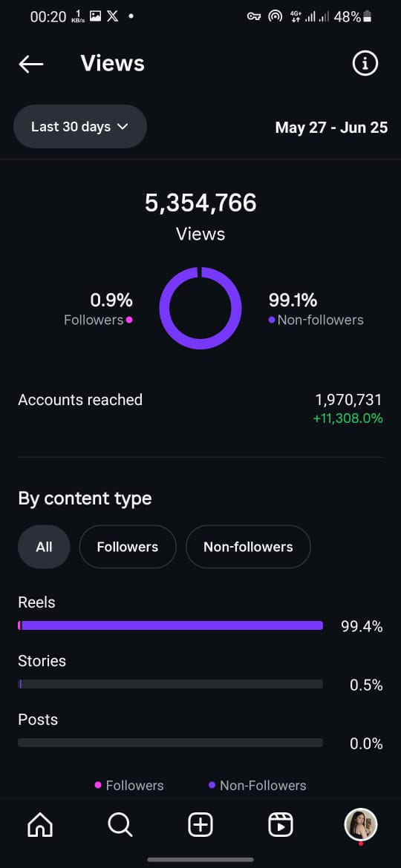The image size is (401, 868).
Task: Open the info icon beside Views
Action: (x=365, y=64)
